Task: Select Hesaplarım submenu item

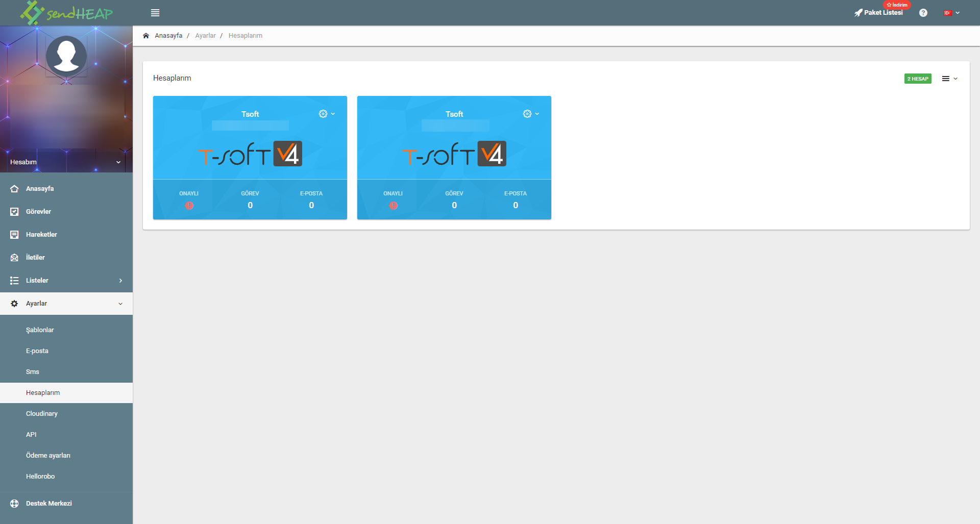Action: pyautogui.click(x=66, y=393)
